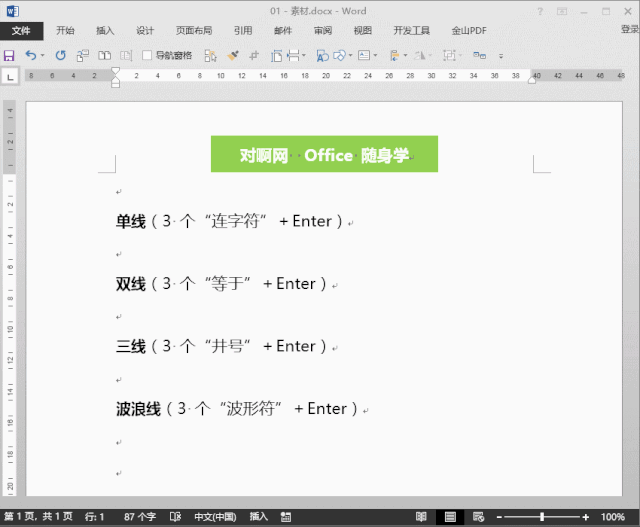The width and height of the screenshot is (640, 527).
Task: Switch to the 审阅 ribbon tab
Action: (323, 31)
